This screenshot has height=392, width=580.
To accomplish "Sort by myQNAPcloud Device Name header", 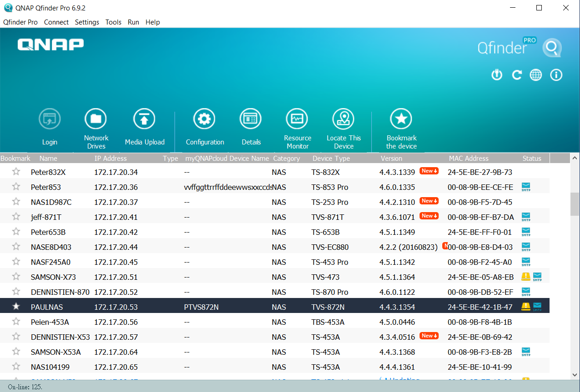I will tap(227, 159).
